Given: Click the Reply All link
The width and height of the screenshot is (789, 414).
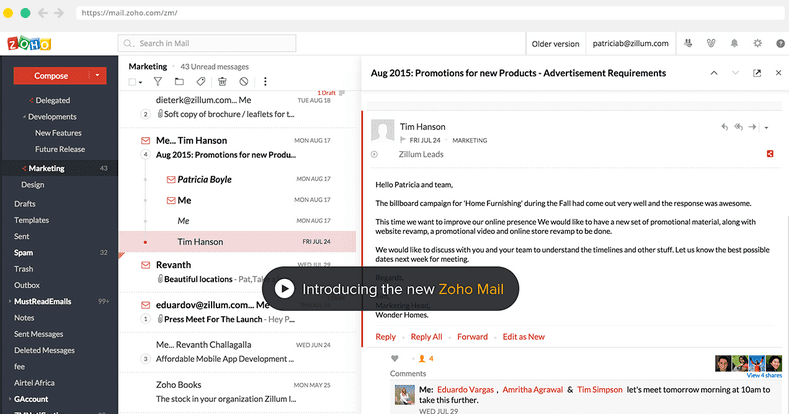Looking at the screenshot, I should pyautogui.click(x=426, y=337).
